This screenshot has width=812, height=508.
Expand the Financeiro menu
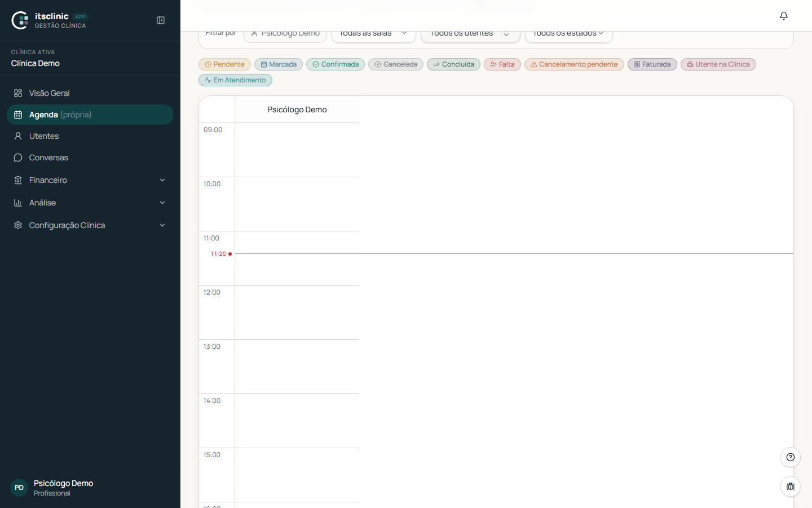tap(90, 180)
